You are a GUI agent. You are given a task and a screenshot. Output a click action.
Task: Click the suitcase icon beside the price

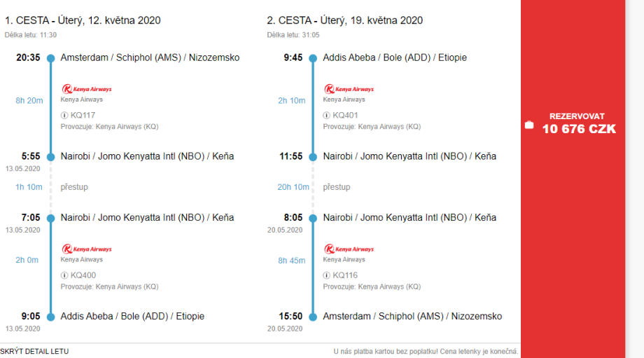click(x=529, y=125)
